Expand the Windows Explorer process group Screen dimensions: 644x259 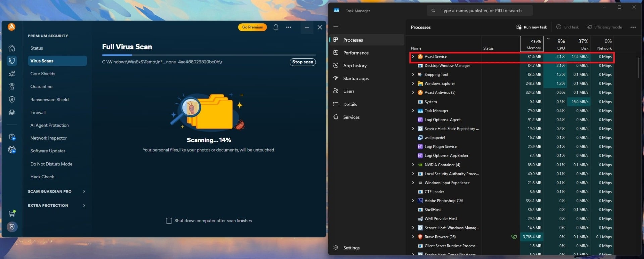pos(413,84)
